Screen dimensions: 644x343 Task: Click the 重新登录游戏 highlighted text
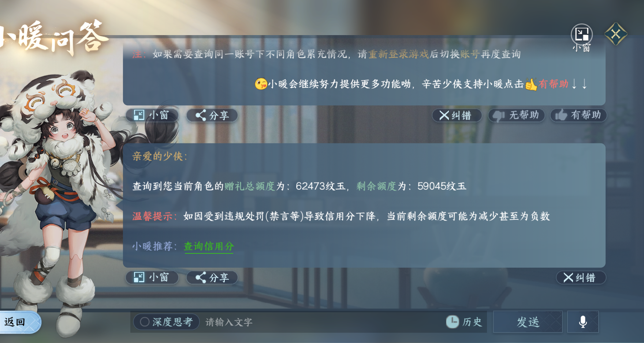(x=398, y=54)
